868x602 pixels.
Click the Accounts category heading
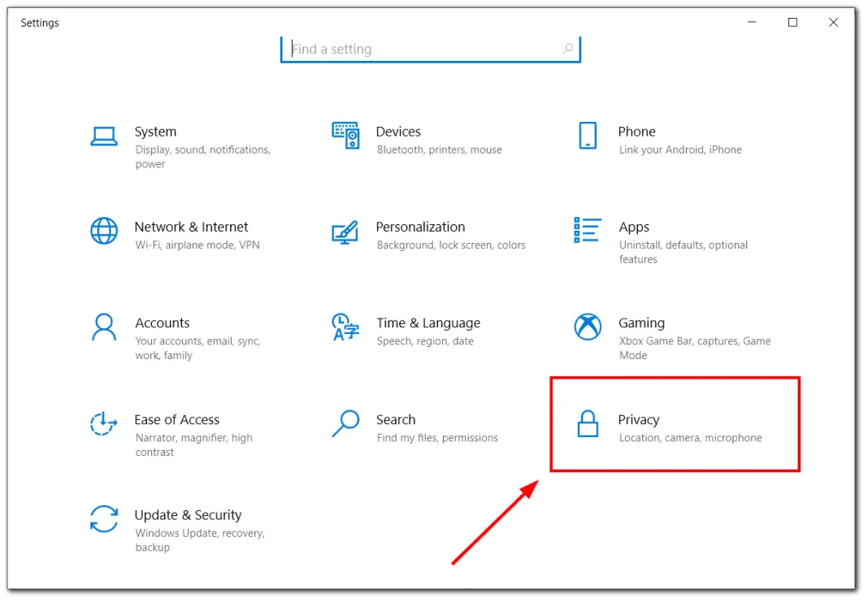point(163,323)
